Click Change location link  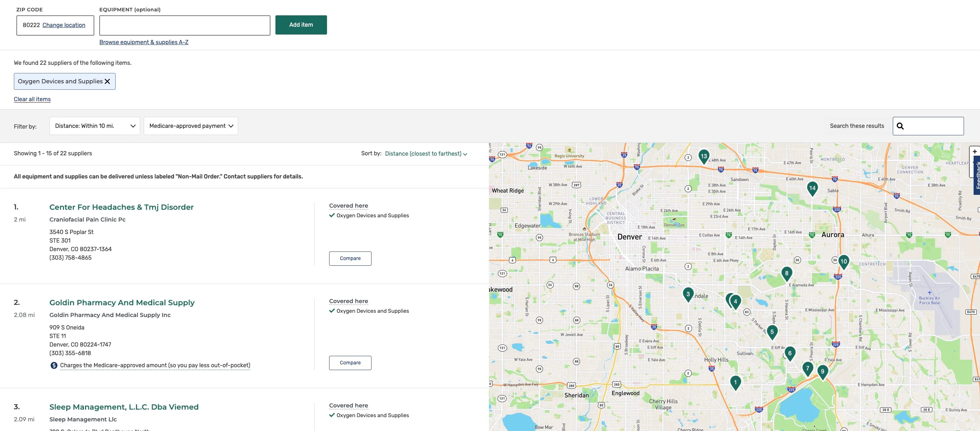pos(64,25)
